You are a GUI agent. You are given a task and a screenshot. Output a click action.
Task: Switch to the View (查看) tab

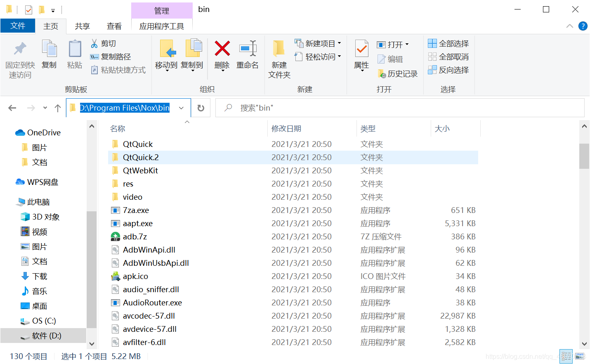(x=114, y=26)
